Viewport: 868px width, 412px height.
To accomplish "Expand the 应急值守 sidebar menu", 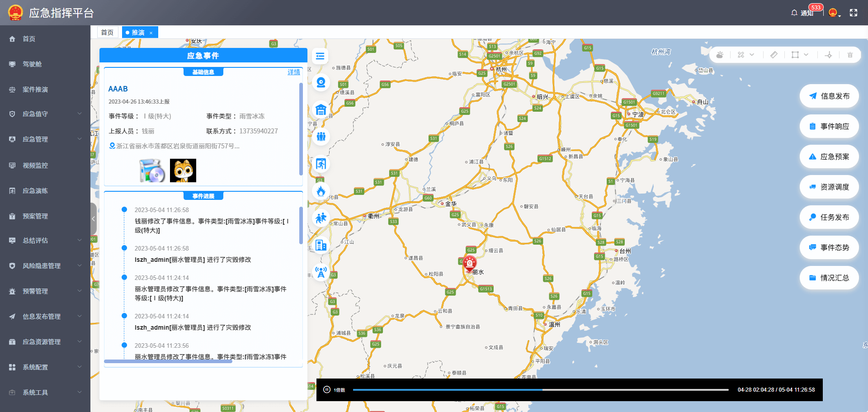I will [x=45, y=114].
